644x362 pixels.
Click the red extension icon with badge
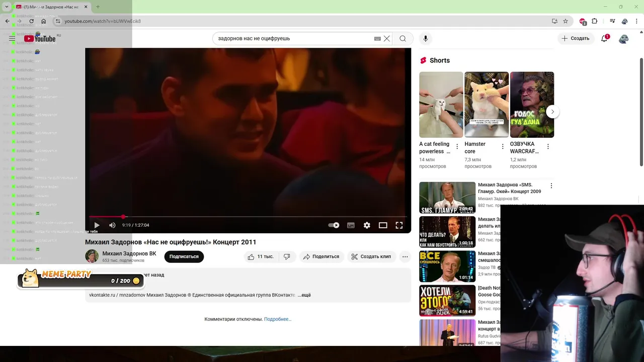[583, 21]
